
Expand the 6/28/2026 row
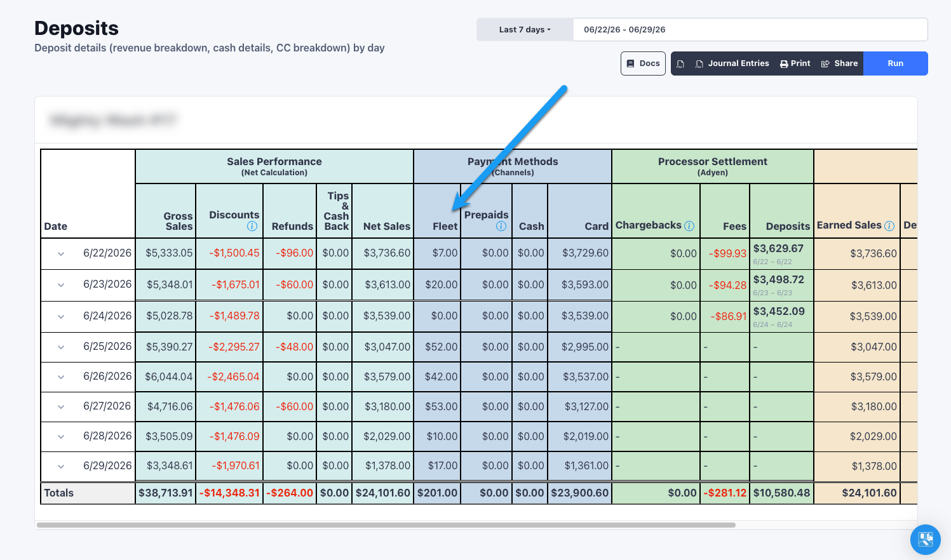(61, 437)
